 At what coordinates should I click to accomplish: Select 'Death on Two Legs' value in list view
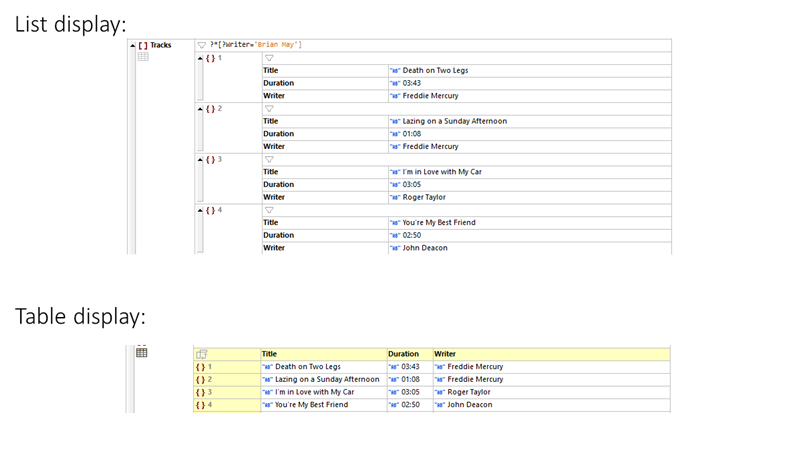click(435, 71)
